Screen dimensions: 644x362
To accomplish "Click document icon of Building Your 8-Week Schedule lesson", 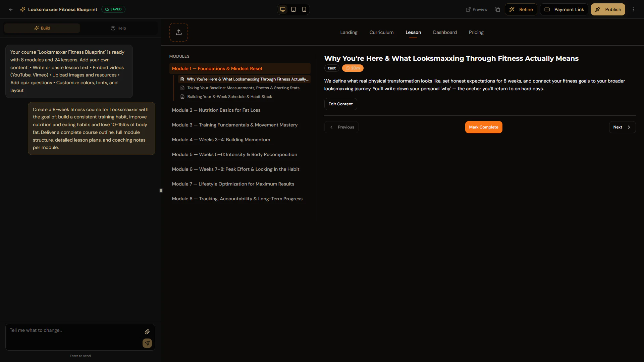I will pos(182,97).
